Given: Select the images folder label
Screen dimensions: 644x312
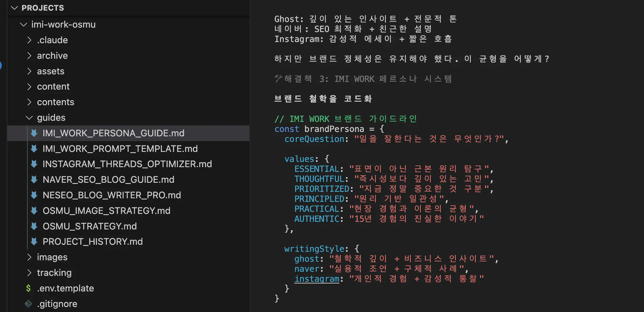Looking at the screenshot, I should (x=52, y=257).
